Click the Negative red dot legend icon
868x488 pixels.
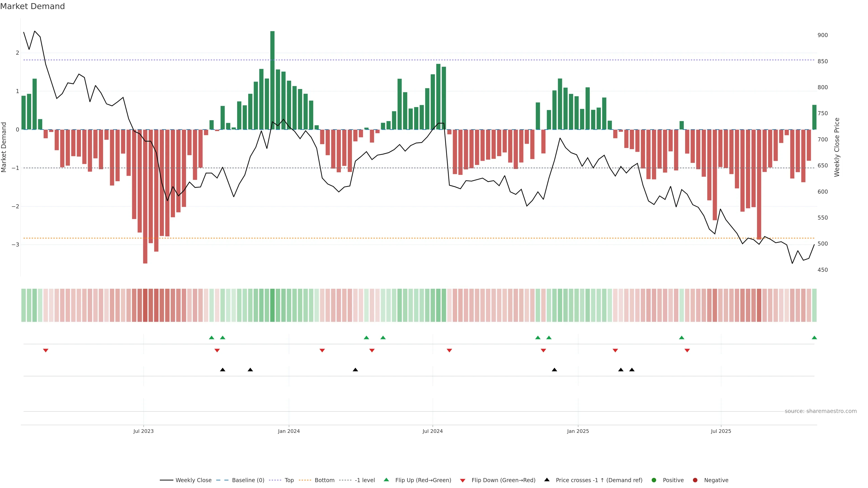click(x=695, y=480)
